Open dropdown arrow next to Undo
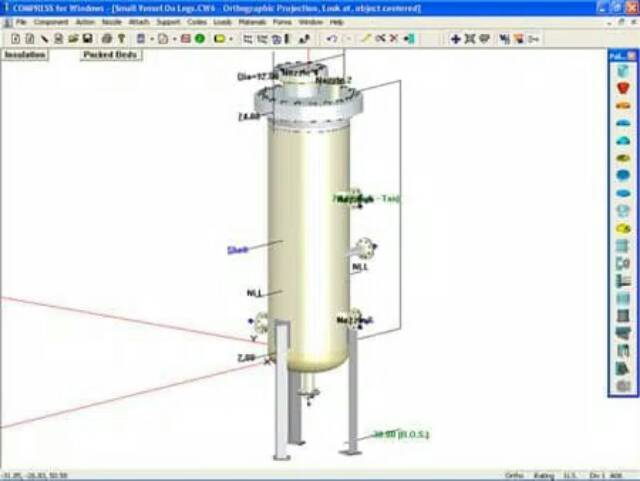Image resolution: width=640 pixels, height=481 pixels. (x=348, y=39)
